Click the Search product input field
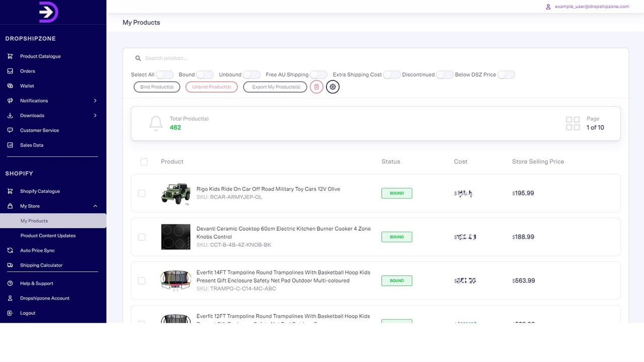This screenshot has width=644, height=362. [x=382, y=58]
